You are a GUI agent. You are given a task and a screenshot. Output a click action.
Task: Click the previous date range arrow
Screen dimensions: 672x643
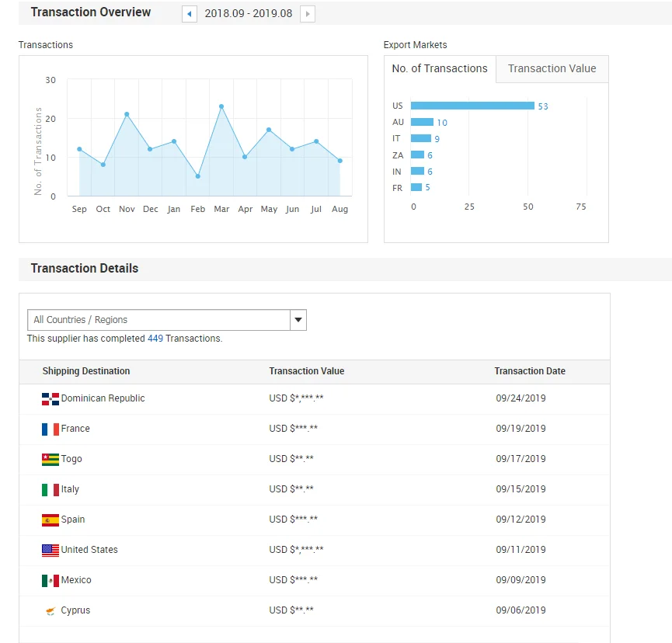pos(189,14)
